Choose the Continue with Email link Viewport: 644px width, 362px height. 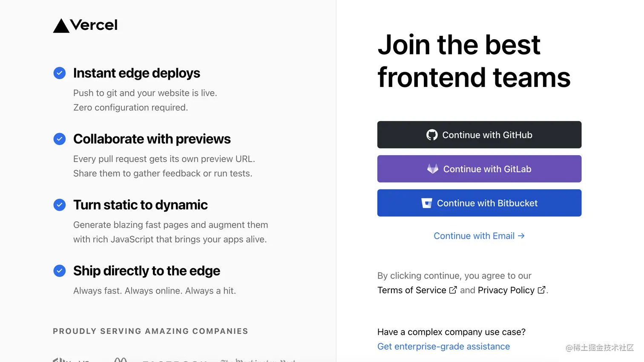[474, 236]
